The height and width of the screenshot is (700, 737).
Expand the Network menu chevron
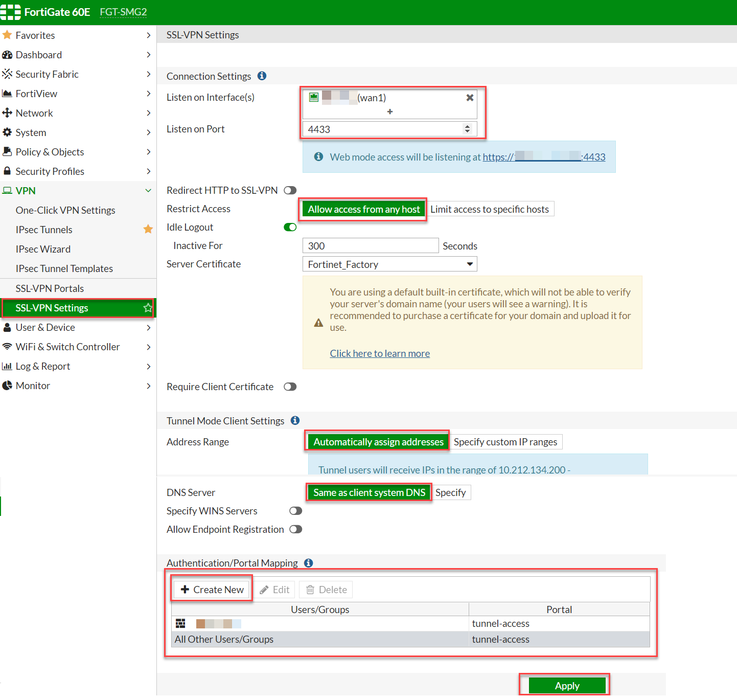(x=148, y=113)
